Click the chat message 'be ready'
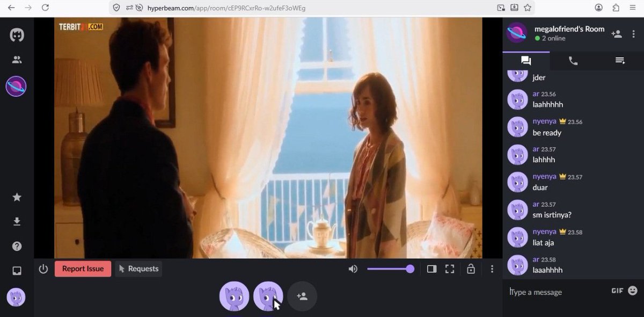 (547, 133)
